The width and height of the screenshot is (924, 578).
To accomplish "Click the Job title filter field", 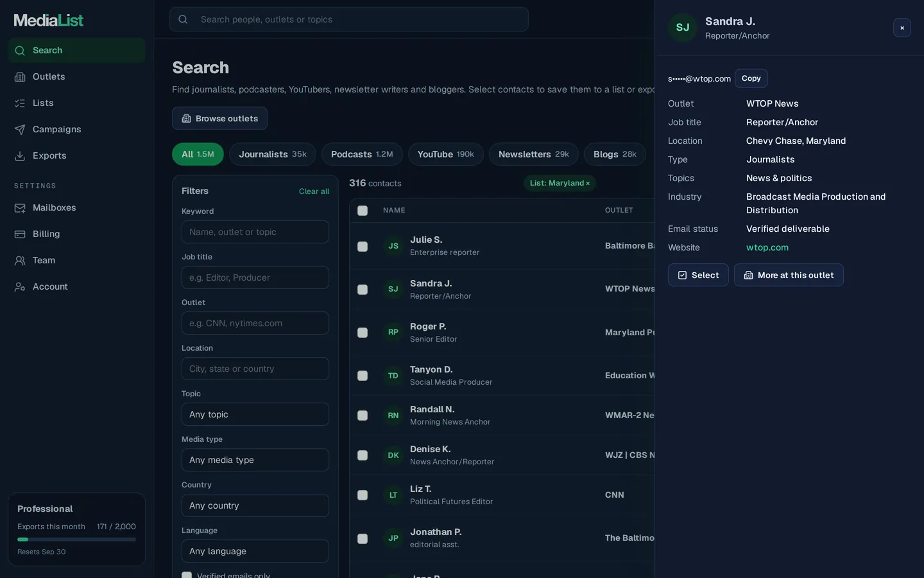I will click(255, 277).
